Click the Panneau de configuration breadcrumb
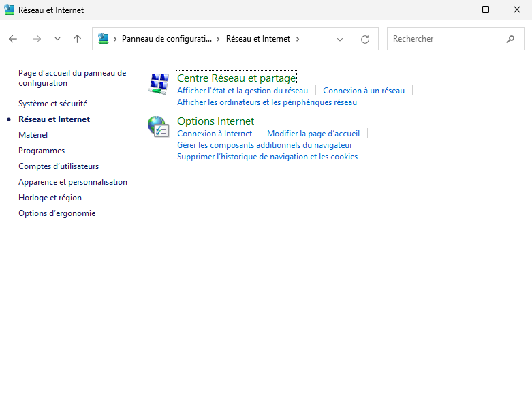 pyautogui.click(x=166, y=39)
